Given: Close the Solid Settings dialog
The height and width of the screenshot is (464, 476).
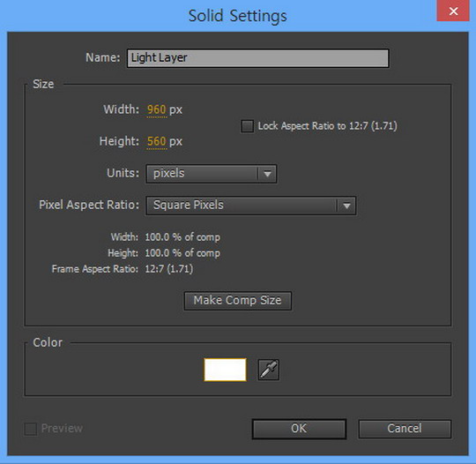Looking at the screenshot, I should (453, 11).
